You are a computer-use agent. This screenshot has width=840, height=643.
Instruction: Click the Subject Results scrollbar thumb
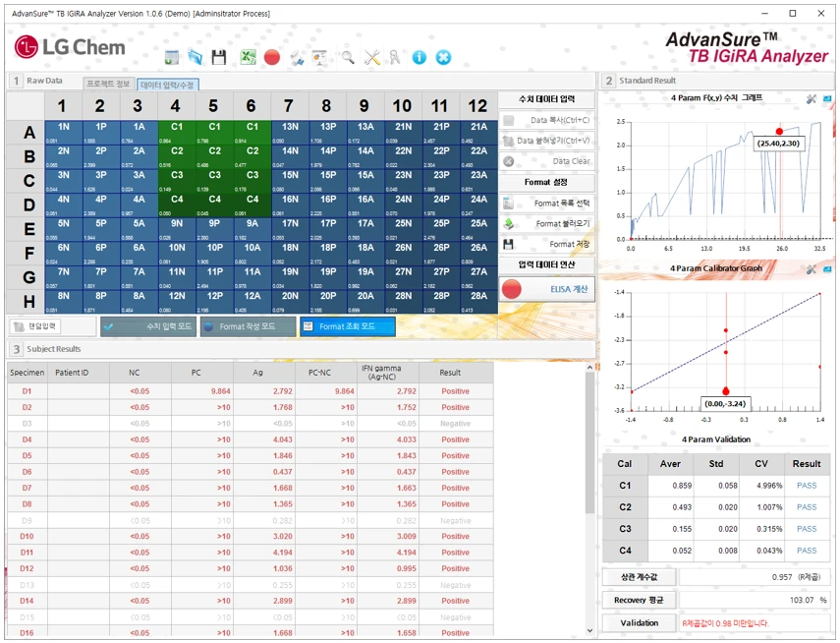(589, 443)
